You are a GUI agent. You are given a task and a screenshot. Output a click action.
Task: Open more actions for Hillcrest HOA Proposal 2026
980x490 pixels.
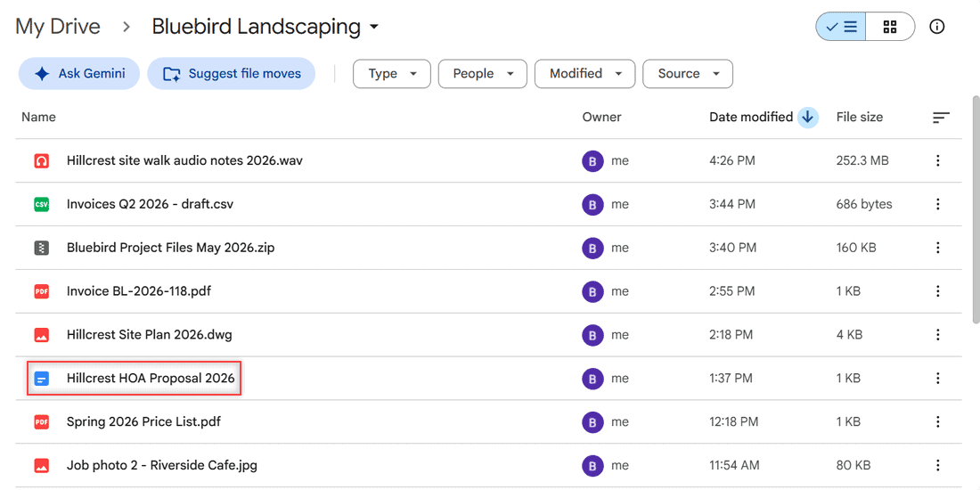pos(937,378)
